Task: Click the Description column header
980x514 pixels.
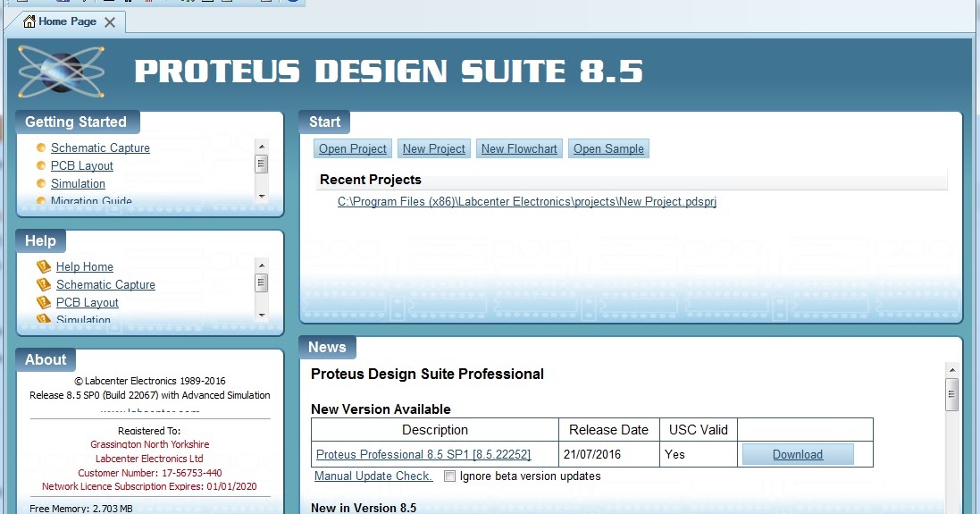Action: point(435,430)
